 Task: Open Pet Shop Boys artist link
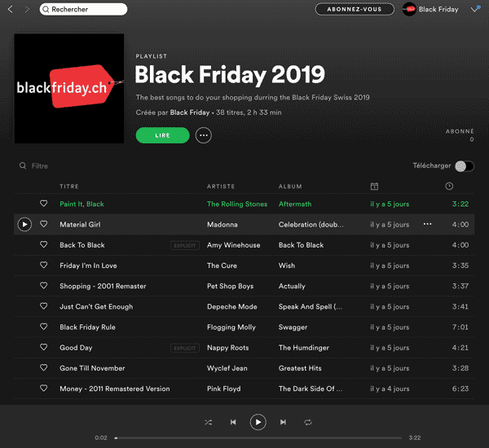(231, 287)
